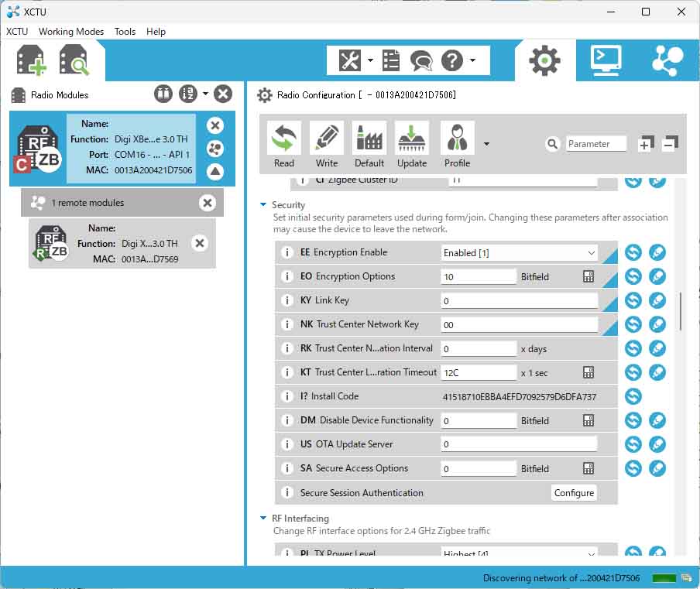
Task: Click Read radio settings button
Action: pyautogui.click(x=284, y=144)
